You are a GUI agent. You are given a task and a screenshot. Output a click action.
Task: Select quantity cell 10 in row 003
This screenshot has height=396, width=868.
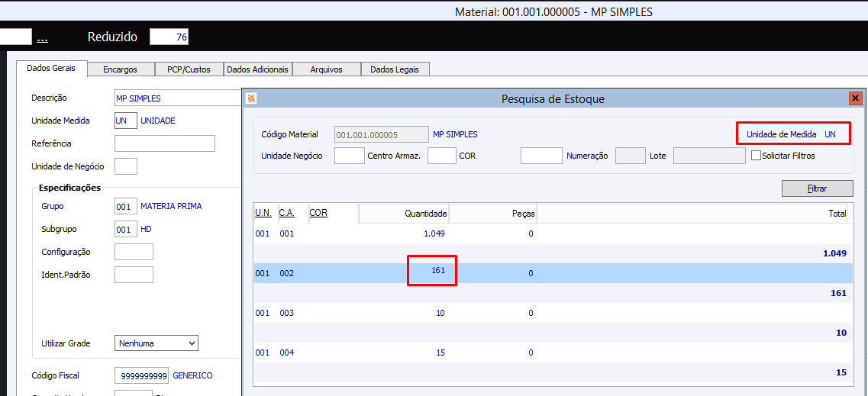pyautogui.click(x=440, y=313)
